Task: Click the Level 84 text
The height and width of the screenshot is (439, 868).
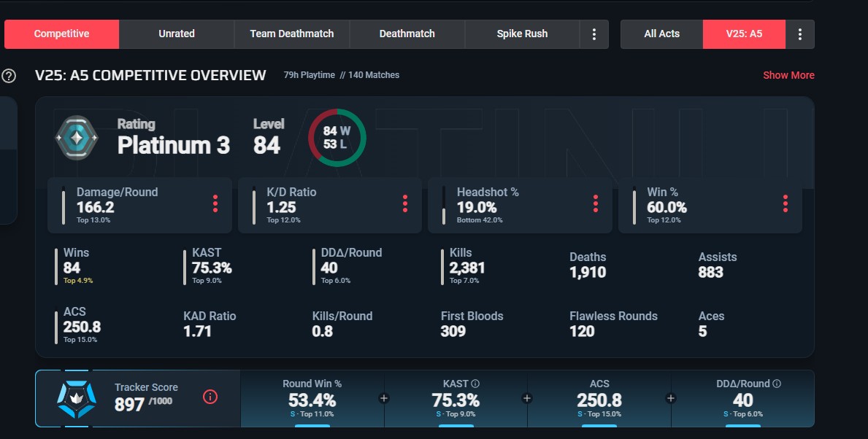Action: pyautogui.click(x=269, y=136)
